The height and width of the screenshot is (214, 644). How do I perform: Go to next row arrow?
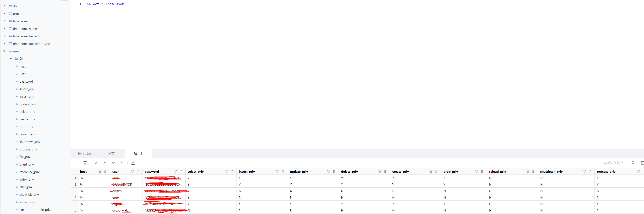[114, 163]
